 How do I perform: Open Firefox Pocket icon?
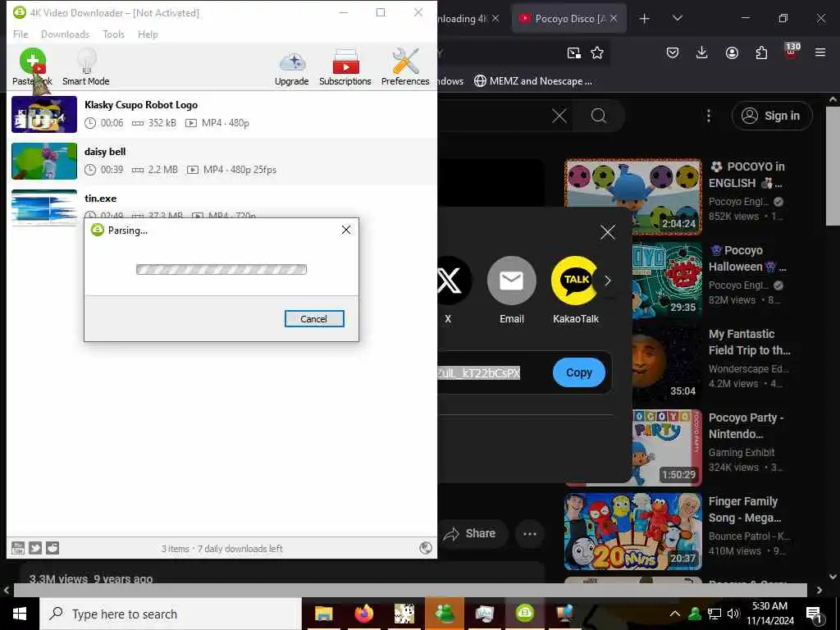click(x=673, y=52)
